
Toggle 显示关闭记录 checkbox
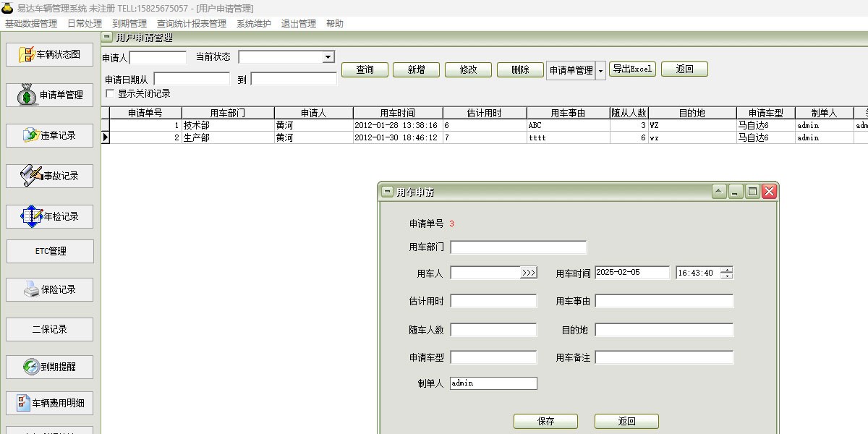click(110, 93)
